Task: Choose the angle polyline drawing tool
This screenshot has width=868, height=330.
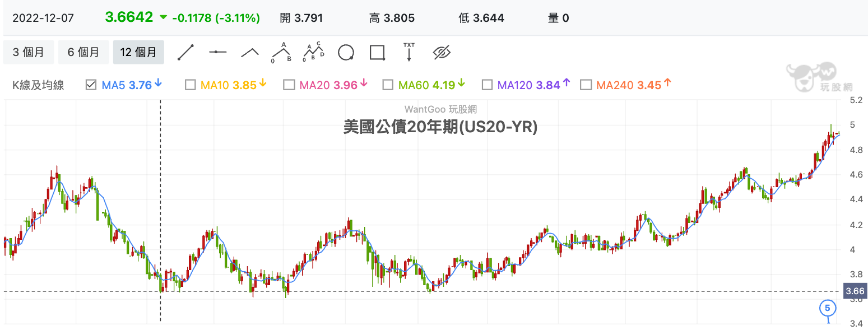Action: pyautogui.click(x=250, y=53)
